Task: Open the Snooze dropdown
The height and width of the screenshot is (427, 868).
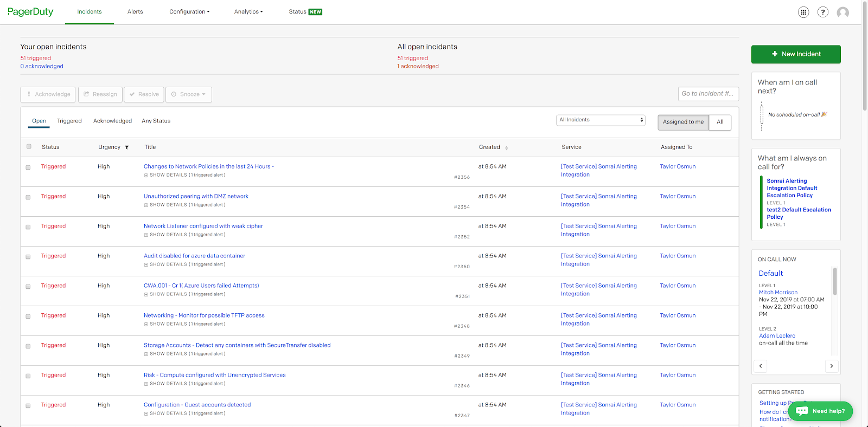Action: coord(189,94)
